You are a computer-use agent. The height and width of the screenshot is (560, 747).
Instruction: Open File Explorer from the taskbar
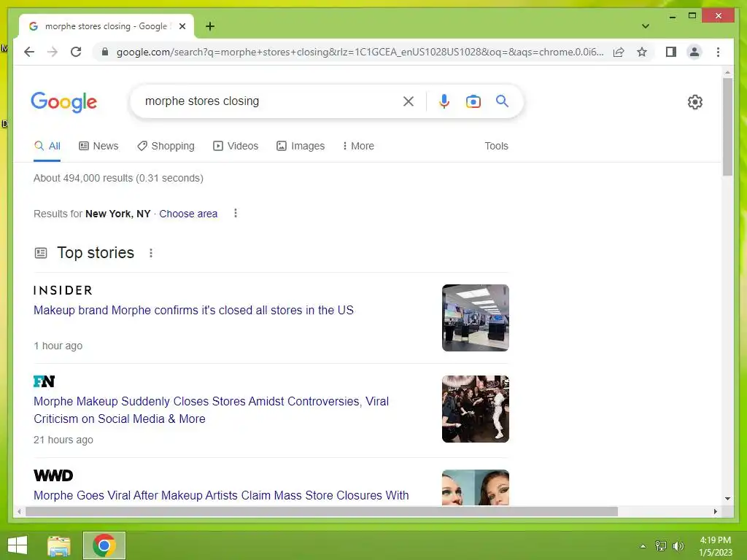[58, 545]
